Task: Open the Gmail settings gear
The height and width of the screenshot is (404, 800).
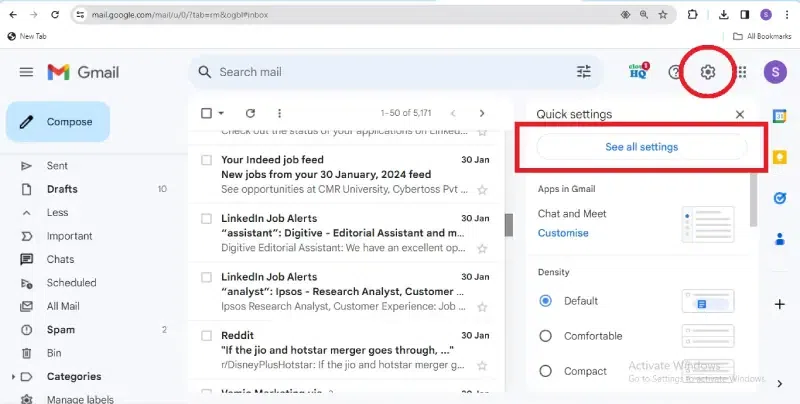Action: pyautogui.click(x=707, y=72)
